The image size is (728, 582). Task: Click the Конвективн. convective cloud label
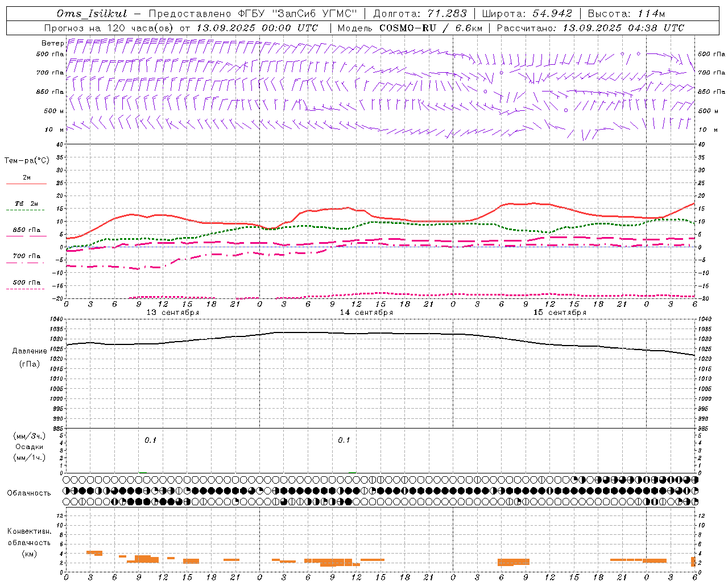tap(30, 531)
